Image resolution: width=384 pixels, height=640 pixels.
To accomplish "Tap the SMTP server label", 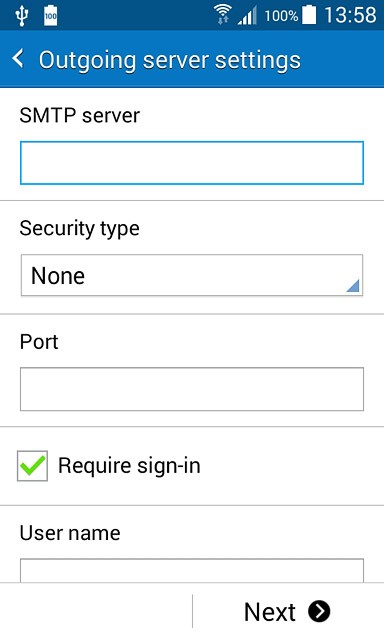I will click(x=80, y=116).
